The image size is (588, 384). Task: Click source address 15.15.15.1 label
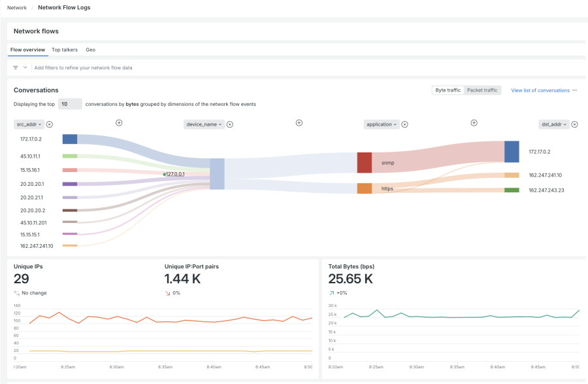click(29, 235)
